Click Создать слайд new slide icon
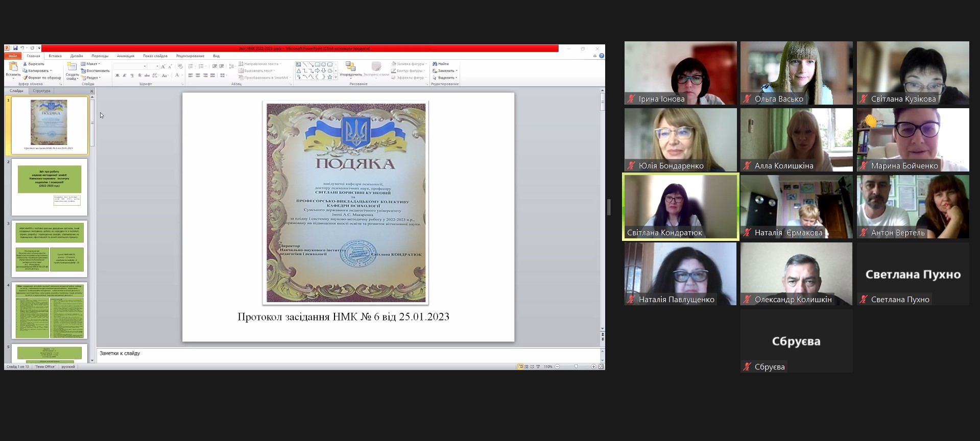Screen dimensions: 980x441 pyautogui.click(x=72, y=67)
